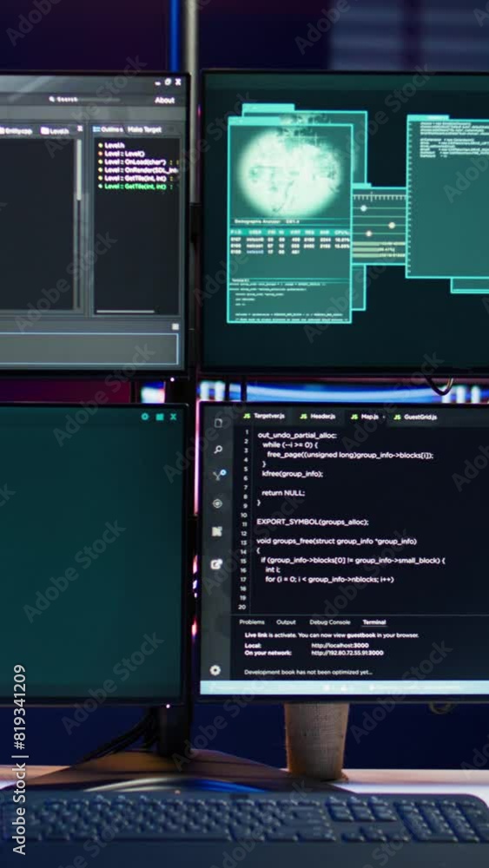Screen dimensions: 489x868
Task: Move the lowest slider knob in the HUD panel
Action: [369, 233]
